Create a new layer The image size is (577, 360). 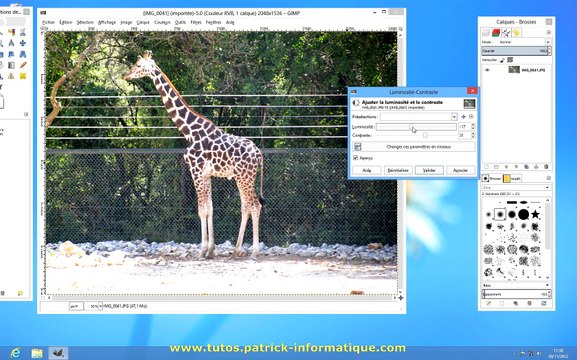(486, 167)
